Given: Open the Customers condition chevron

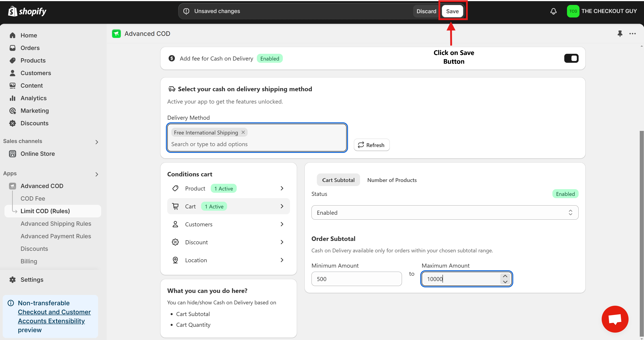Looking at the screenshot, I should click(x=282, y=224).
